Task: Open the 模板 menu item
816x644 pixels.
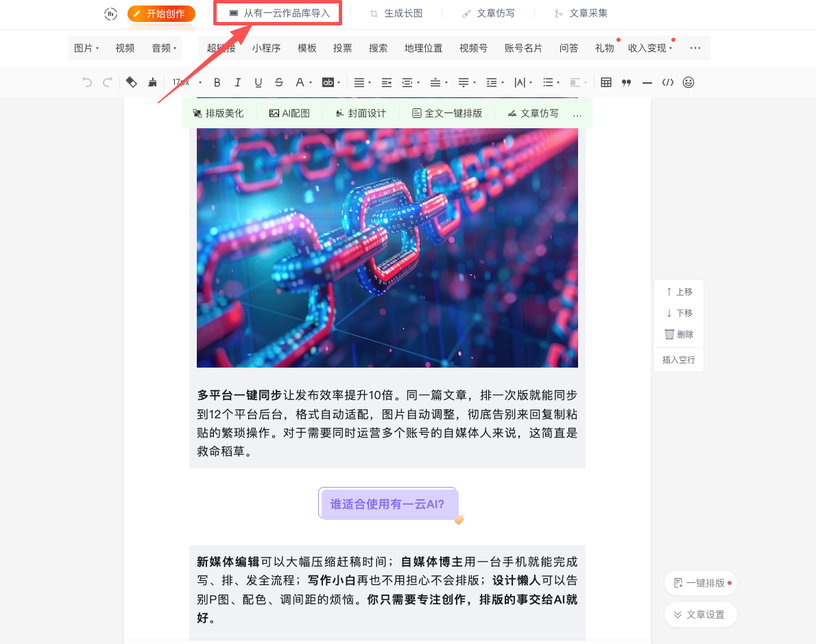Action: point(307,48)
